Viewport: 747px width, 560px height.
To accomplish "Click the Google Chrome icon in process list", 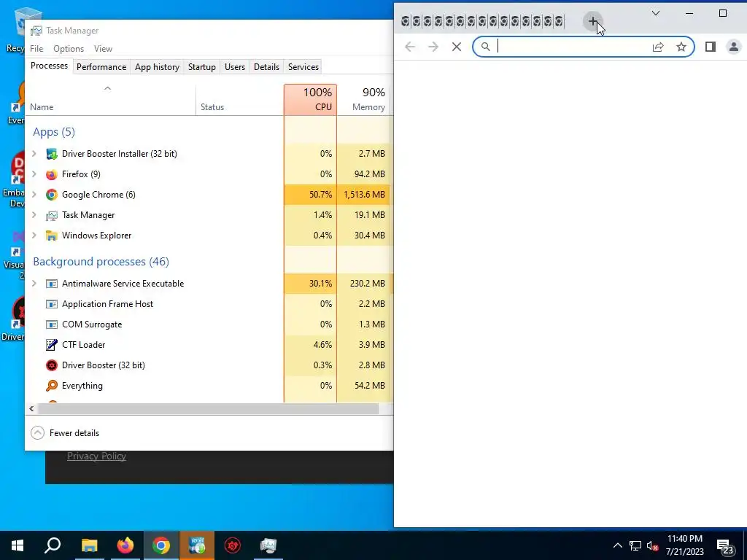I will pos(52,195).
